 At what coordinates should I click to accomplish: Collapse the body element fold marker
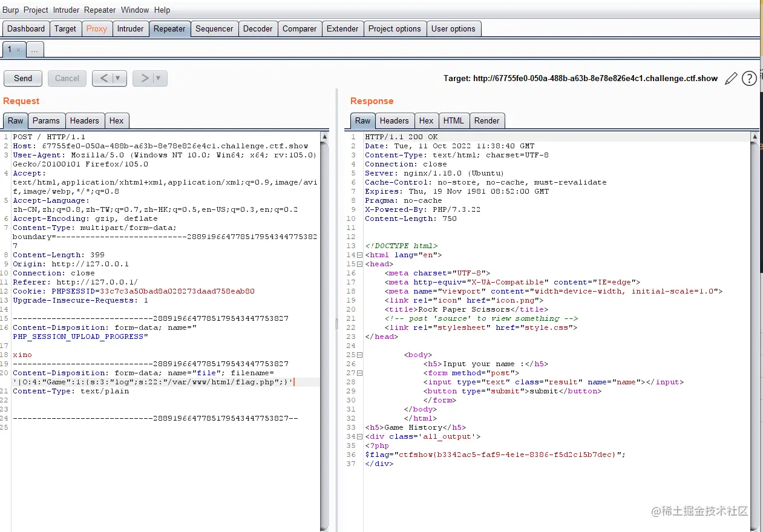click(359, 355)
